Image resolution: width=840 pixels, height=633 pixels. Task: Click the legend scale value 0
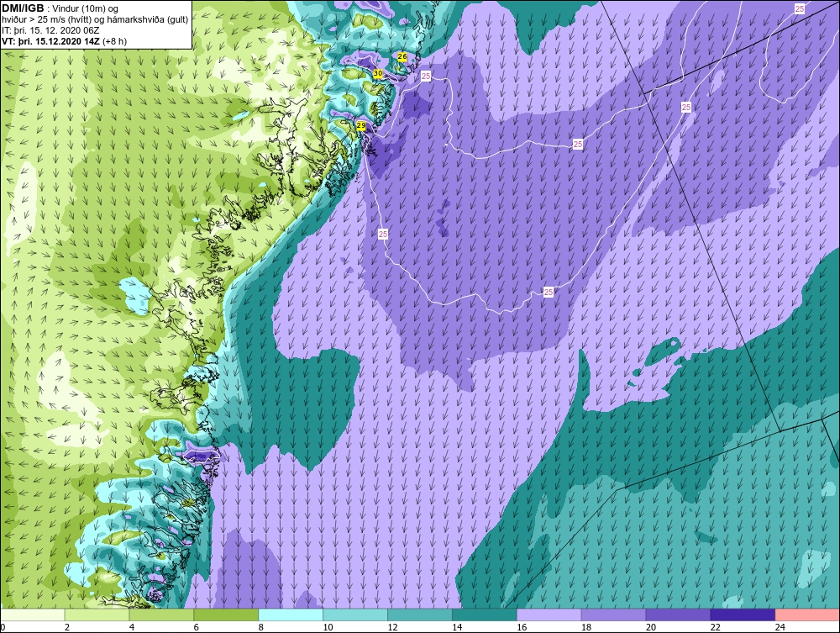(3, 627)
